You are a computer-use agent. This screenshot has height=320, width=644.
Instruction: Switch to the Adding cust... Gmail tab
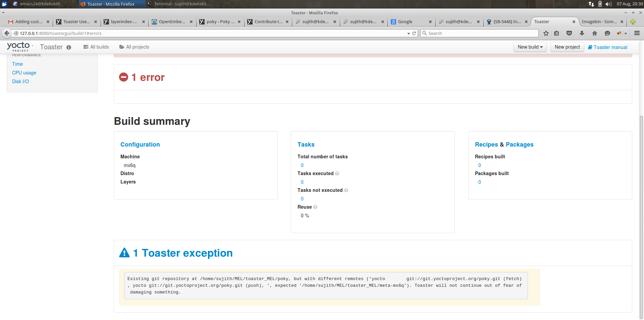tap(29, 22)
